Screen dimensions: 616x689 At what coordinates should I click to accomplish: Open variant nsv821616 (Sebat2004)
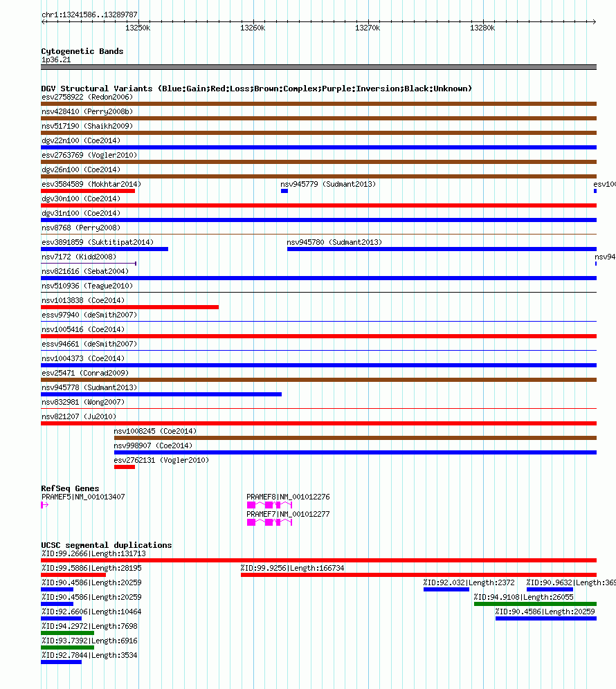85,271
